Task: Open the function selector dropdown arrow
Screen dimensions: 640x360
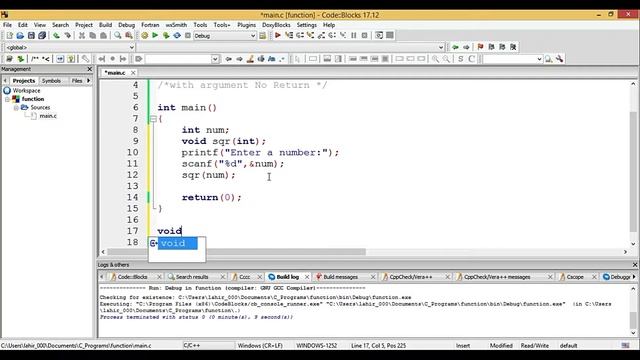Action: 441,47
